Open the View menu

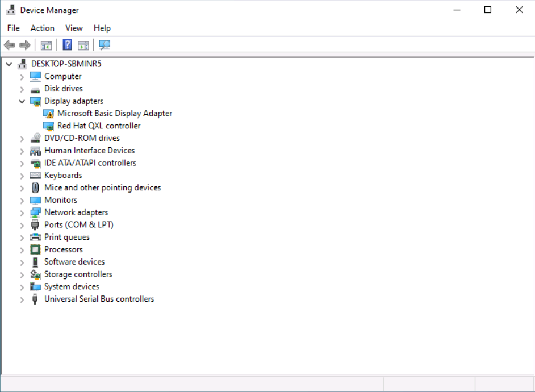point(74,28)
